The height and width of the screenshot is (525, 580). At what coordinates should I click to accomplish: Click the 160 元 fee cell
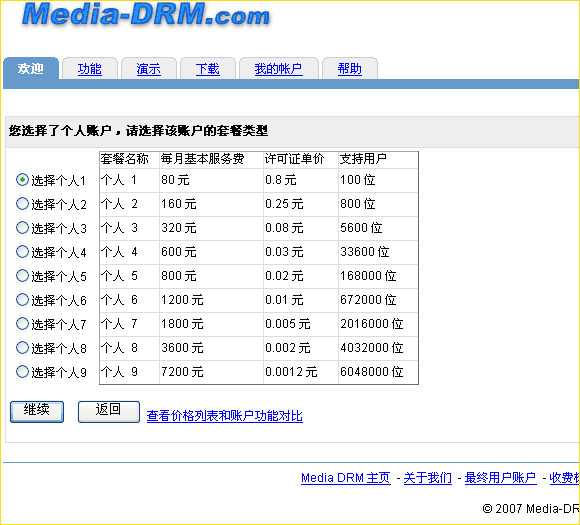click(211, 204)
